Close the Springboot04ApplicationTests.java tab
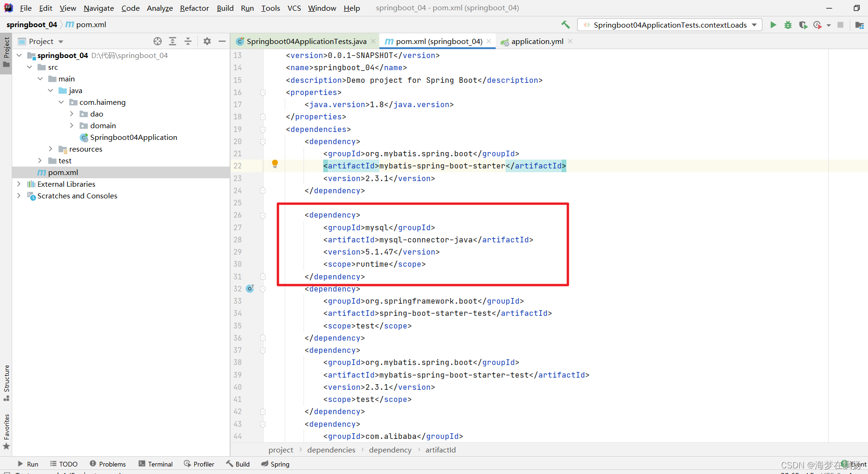The width and height of the screenshot is (868, 474). (373, 41)
